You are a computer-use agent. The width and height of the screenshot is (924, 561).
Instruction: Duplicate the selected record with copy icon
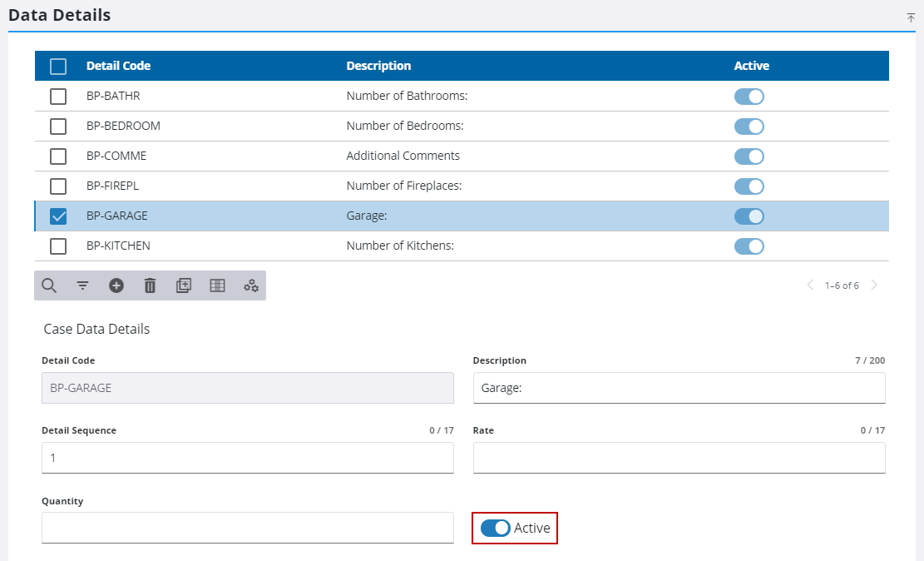(x=184, y=285)
